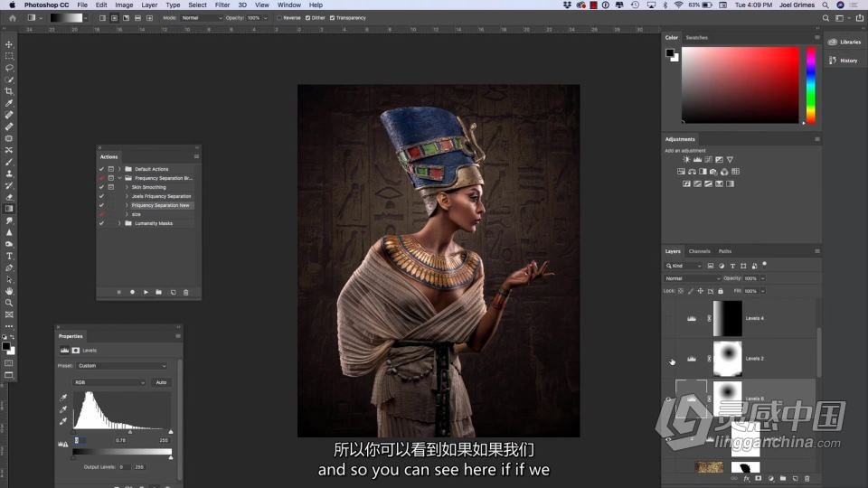This screenshot has height=488, width=868.
Task: Select the Clone Stamp tool
Action: point(9,174)
